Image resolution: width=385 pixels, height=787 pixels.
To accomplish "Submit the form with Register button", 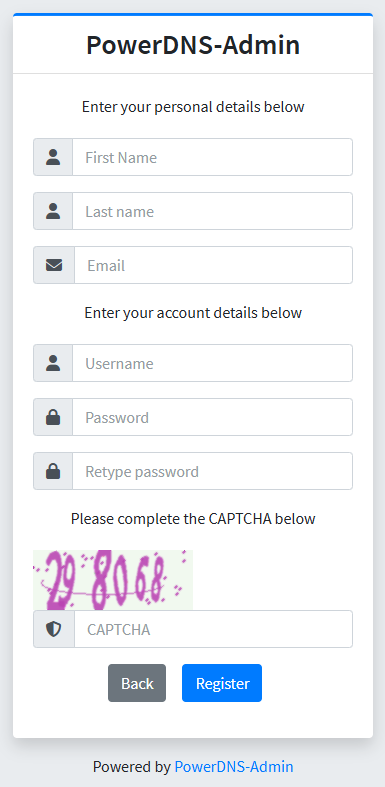I will 222,683.
